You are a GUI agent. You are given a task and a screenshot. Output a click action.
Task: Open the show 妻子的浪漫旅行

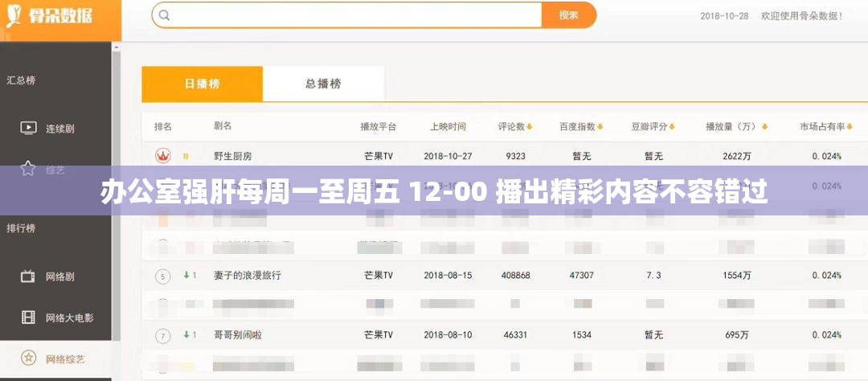pos(247,275)
